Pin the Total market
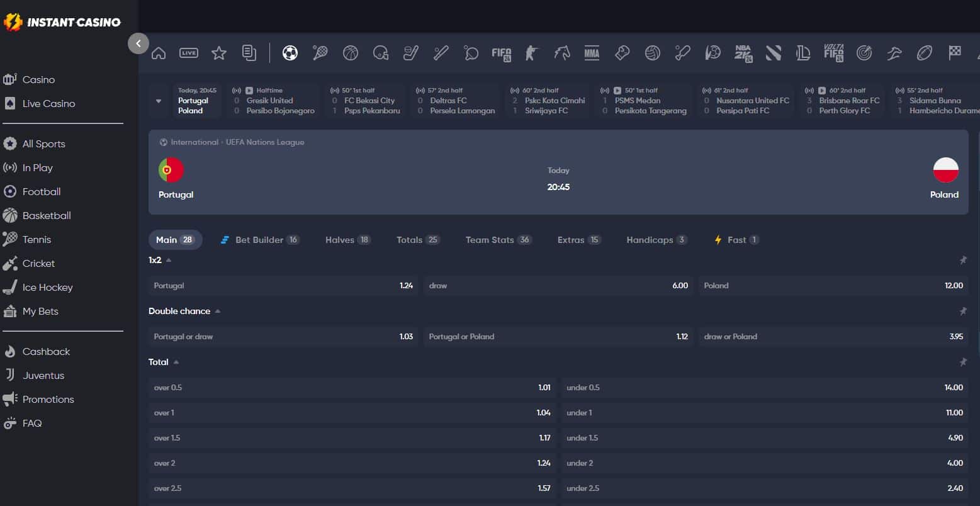The image size is (980, 506). tap(963, 362)
